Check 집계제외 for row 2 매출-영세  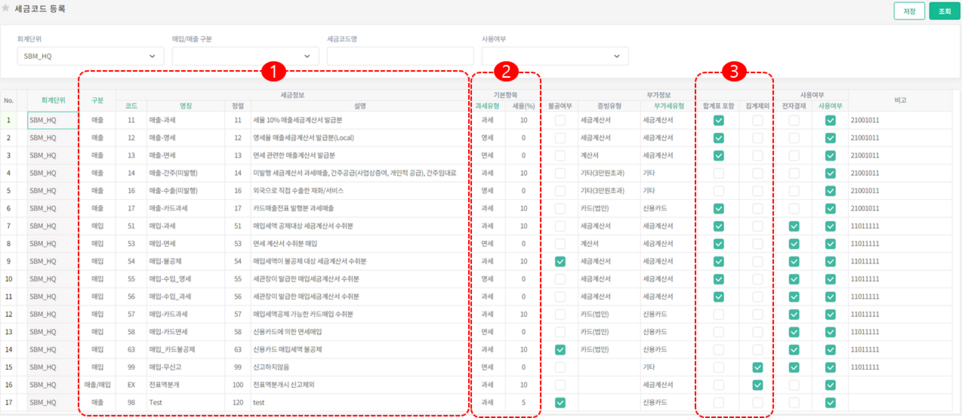[x=758, y=138]
